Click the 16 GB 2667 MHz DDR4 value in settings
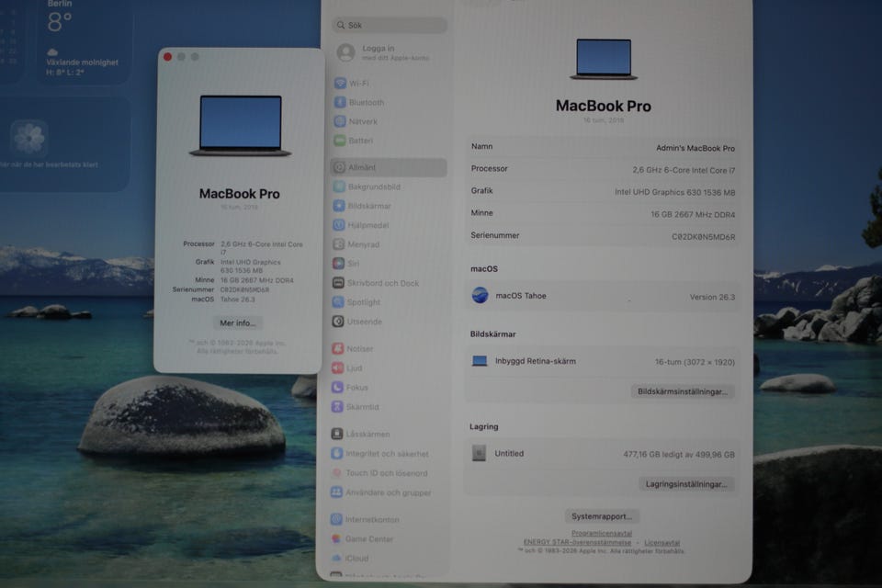Viewport: 882px width, 588px height. tap(693, 214)
